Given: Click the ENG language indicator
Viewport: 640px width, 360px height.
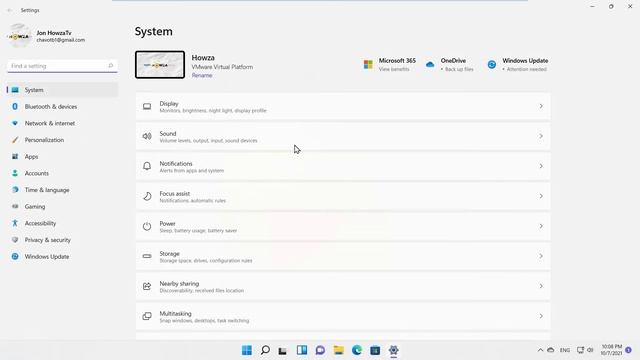Looking at the screenshot, I should tap(565, 350).
